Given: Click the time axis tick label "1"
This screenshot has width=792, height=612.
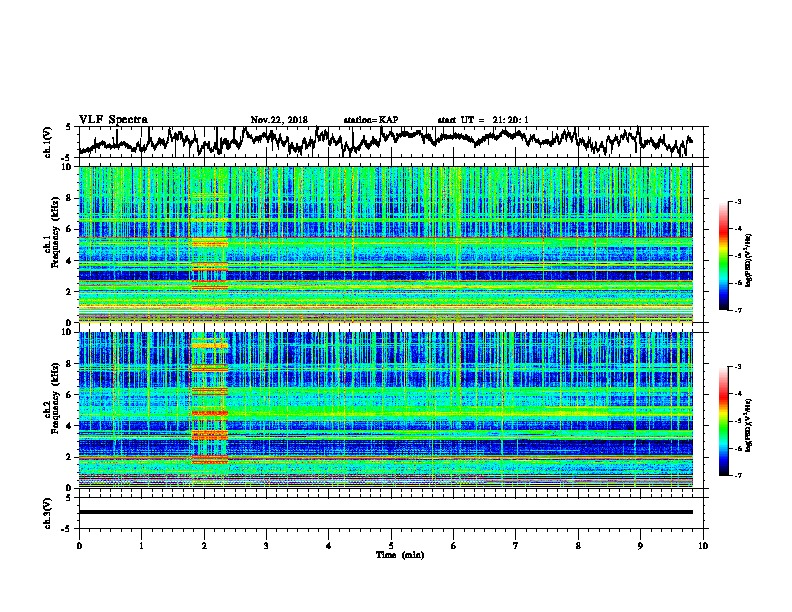Looking at the screenshot, I should [141, 545].
